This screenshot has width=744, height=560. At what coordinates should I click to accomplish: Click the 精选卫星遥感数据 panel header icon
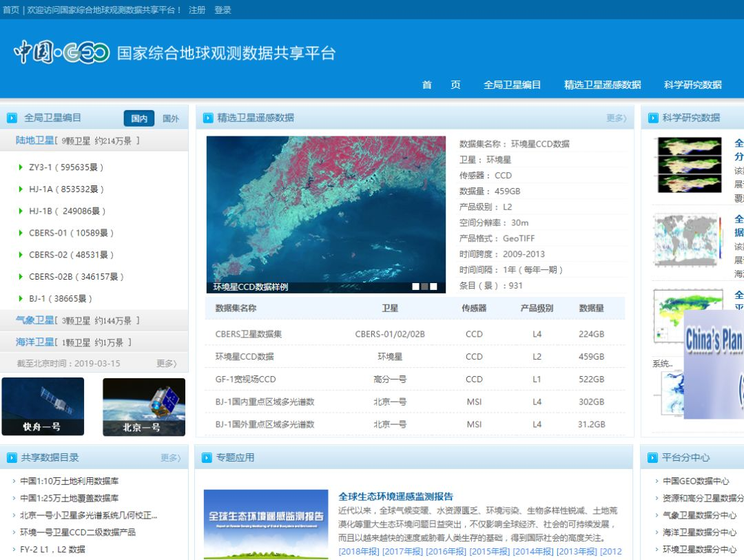pos(208,118)
